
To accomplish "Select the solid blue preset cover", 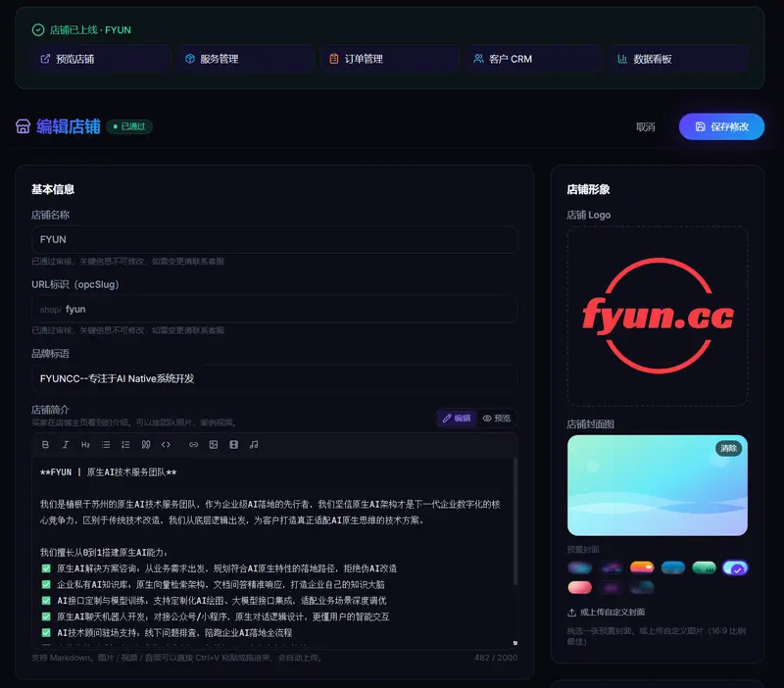I will (673, 567).
